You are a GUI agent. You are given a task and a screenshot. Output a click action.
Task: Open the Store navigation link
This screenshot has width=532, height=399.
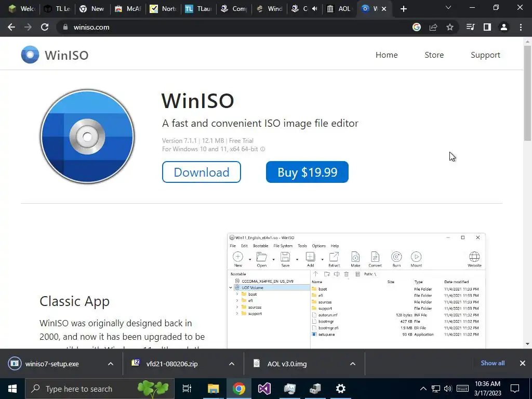click(434, 55)
